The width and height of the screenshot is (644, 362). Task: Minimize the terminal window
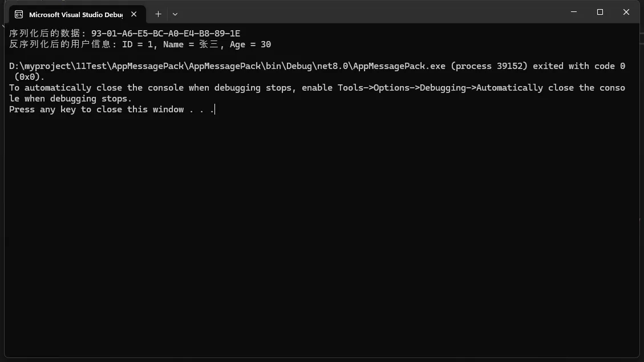click(574, 12)
